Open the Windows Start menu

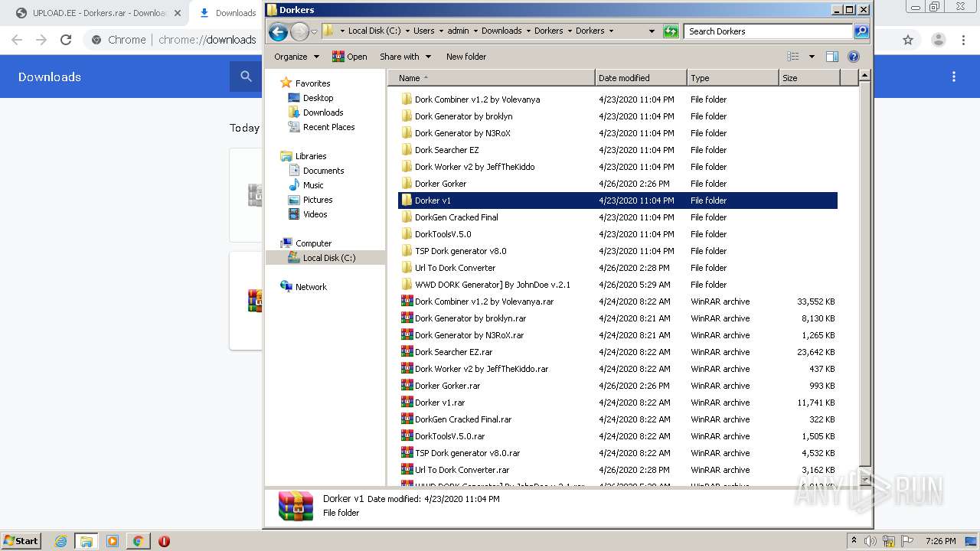click(21, 541)
